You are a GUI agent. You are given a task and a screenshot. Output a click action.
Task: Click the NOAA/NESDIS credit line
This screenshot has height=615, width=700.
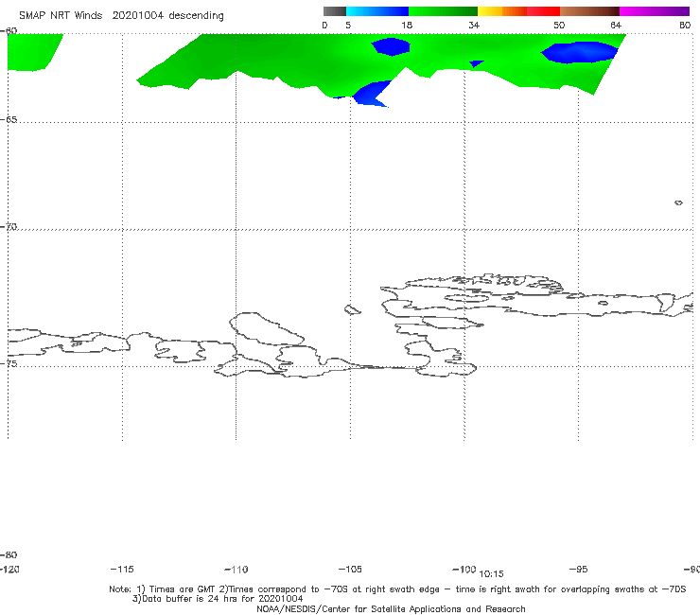pyautogui.click(x=391, y=608)
